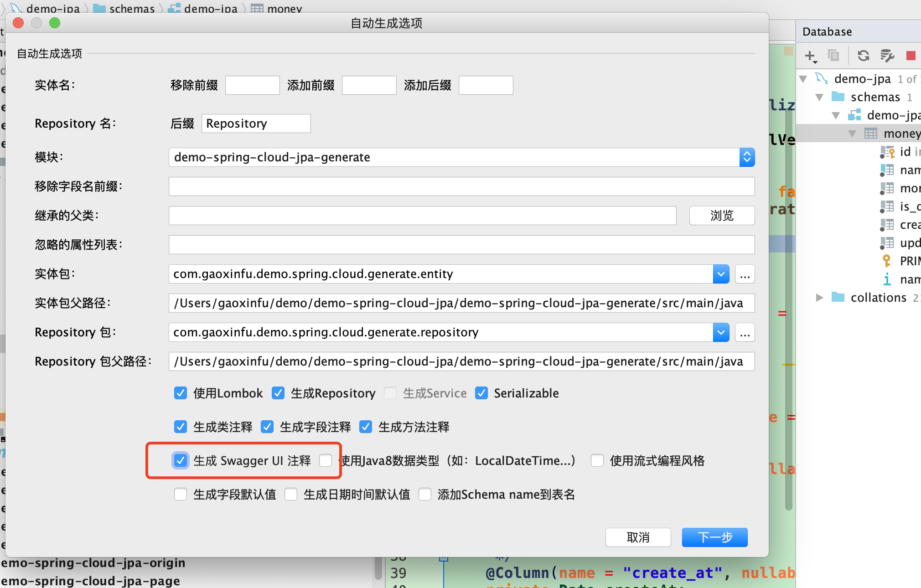Screen dimensions: 921x588
Task: Select the money table icon in Database tree
Action: 871,134
